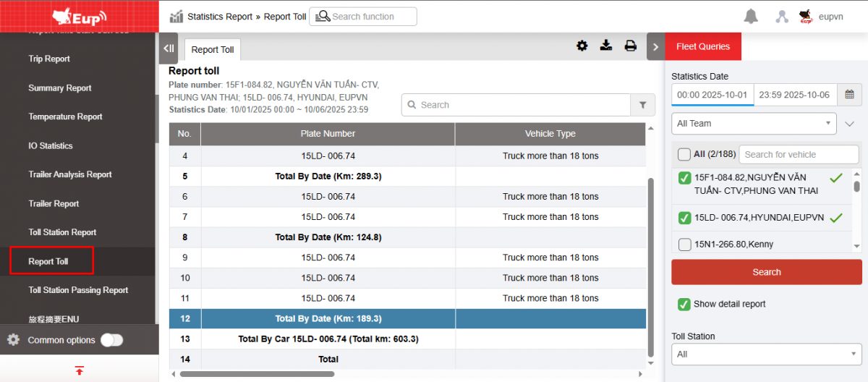Open the All Team dropdown
This screenshot has width=868, height=382.
point(754,124)
